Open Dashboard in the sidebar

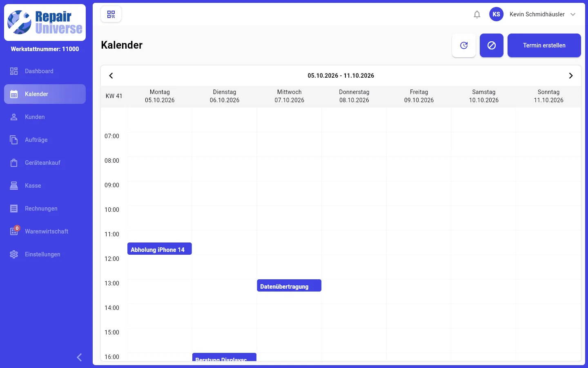point(45,71)
